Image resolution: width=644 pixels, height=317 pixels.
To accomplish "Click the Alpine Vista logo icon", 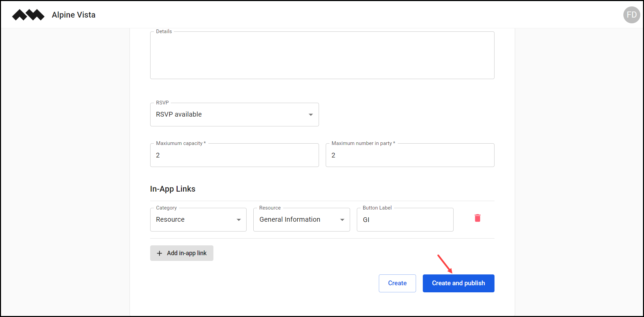I will [28, 15].
